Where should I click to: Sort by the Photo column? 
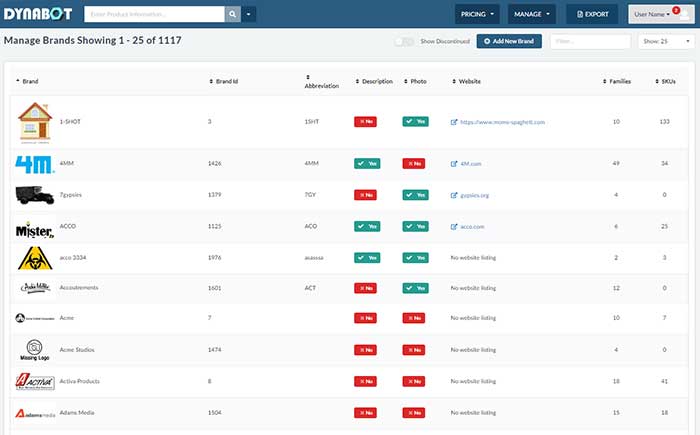pyautogui.click(x=415, y=81)
